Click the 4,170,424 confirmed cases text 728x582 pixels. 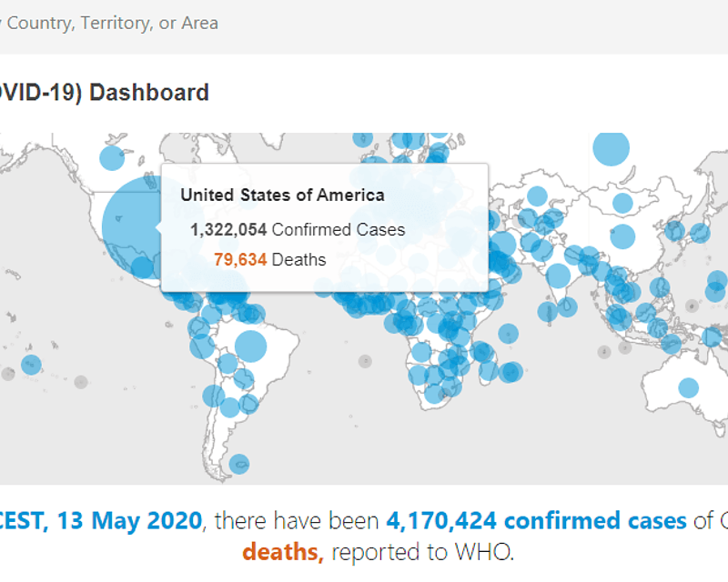coord(536,521)
